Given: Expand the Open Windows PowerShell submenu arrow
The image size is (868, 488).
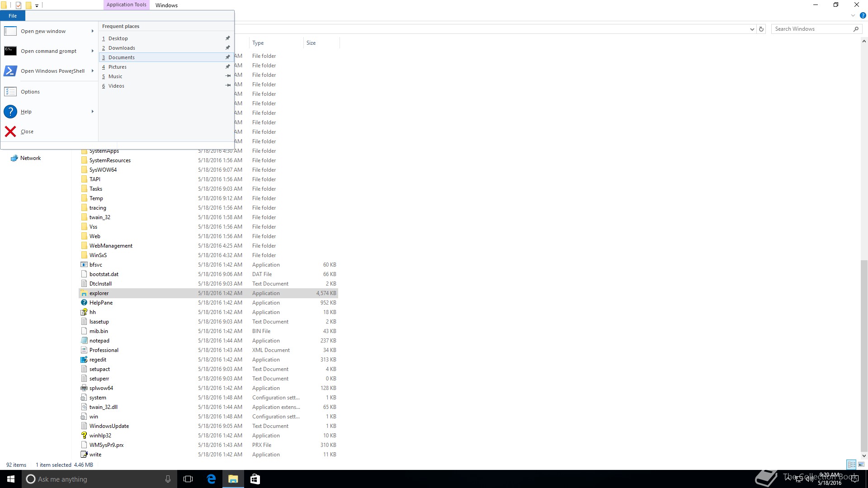Looking at the screenshot, I should tap(92, 71).
